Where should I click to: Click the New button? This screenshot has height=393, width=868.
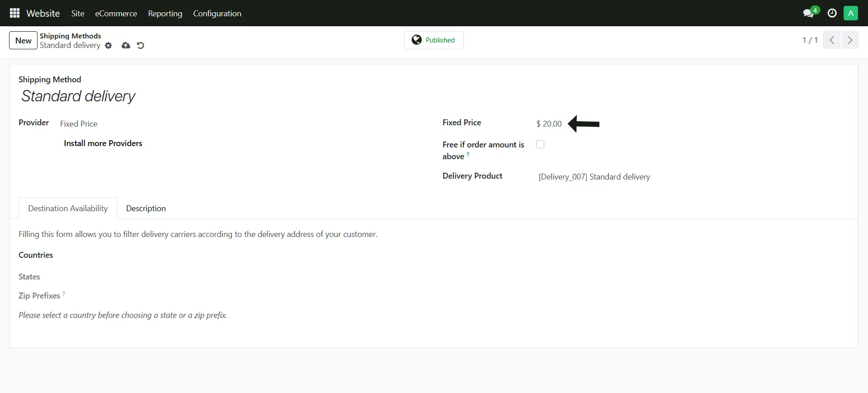[x=23, y=40]
